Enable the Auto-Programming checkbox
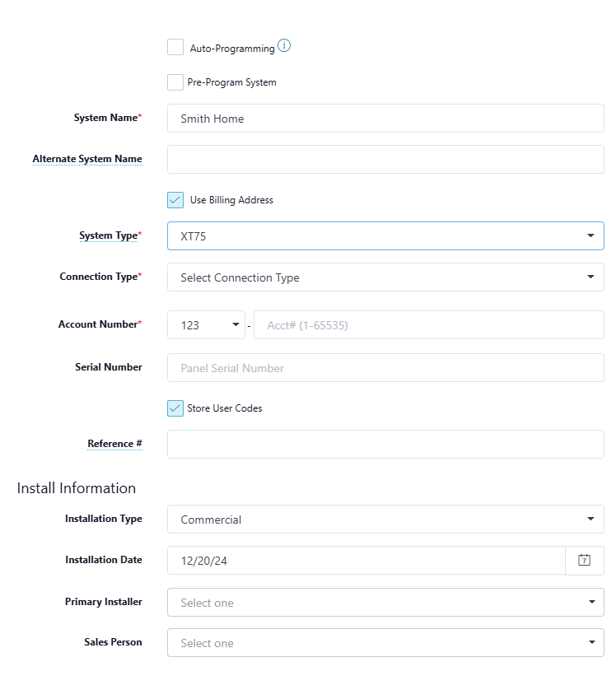 coord(175,47)
